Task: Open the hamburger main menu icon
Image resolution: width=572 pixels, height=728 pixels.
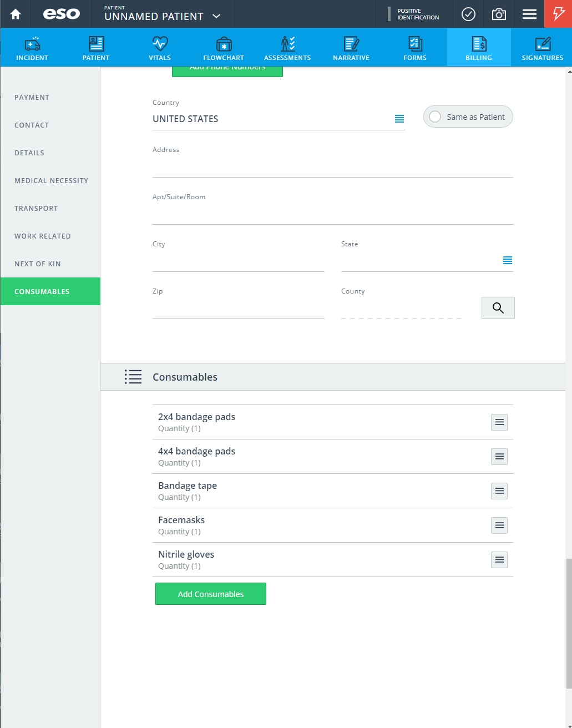Action: point(529,14)
